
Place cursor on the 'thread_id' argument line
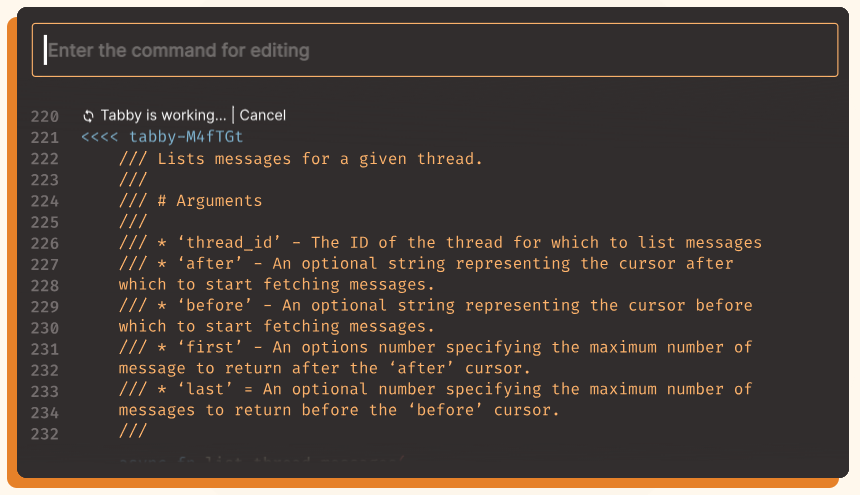click(x=440, y=242)
